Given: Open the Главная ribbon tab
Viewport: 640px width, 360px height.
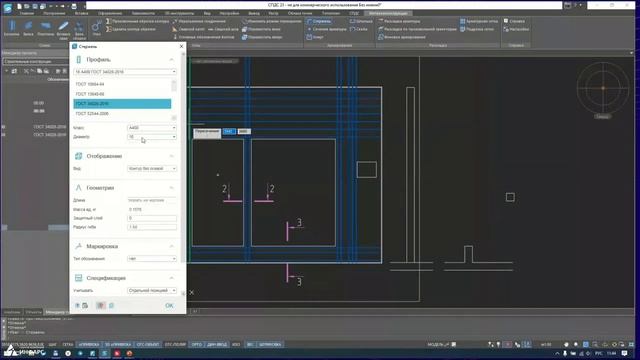Looking at the screenshot, I should [27, 13].
